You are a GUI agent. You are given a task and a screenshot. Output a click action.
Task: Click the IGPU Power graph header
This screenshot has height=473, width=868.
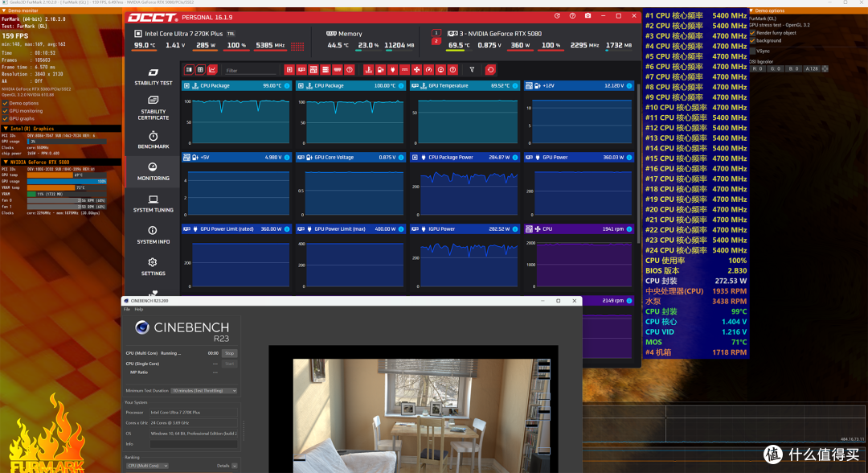pyautogui.click(x=465, y=228)
